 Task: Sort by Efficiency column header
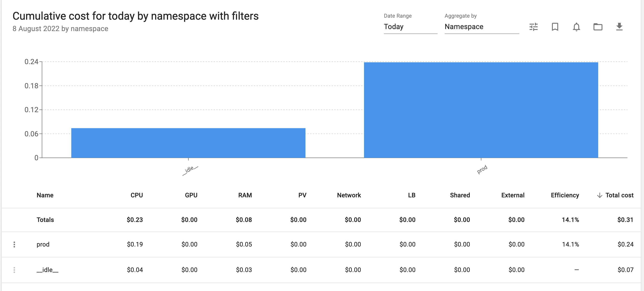point(565,195)
